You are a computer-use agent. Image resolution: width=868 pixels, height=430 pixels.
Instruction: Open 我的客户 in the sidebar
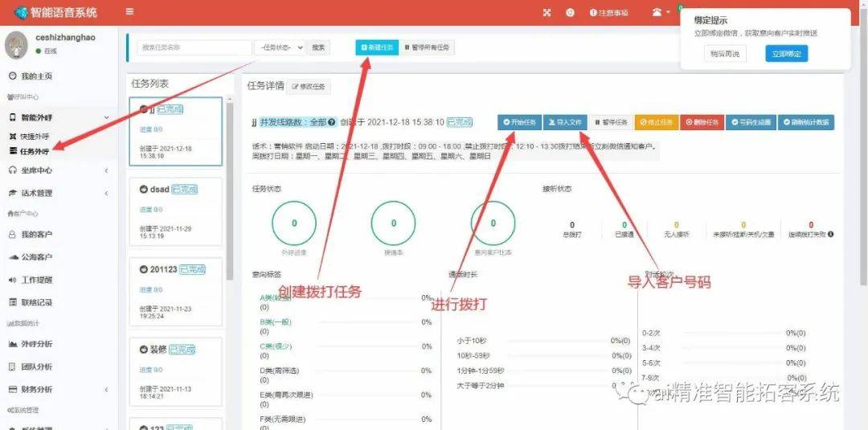[36, 234]
